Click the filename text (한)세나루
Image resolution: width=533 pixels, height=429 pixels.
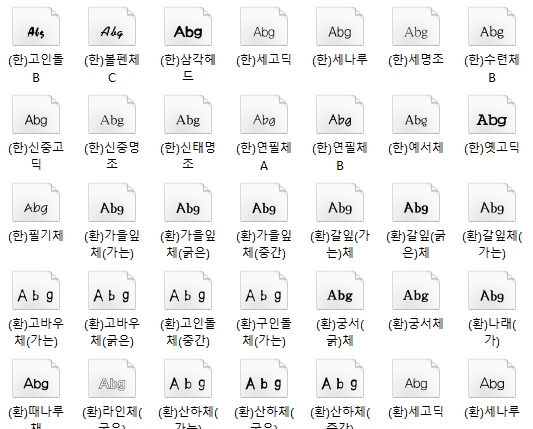click(x=340, y=60)
